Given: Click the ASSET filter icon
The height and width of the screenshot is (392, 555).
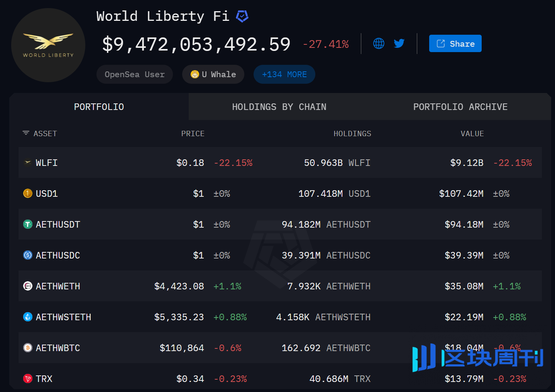Looking at the screenshot, I should 26,133.
